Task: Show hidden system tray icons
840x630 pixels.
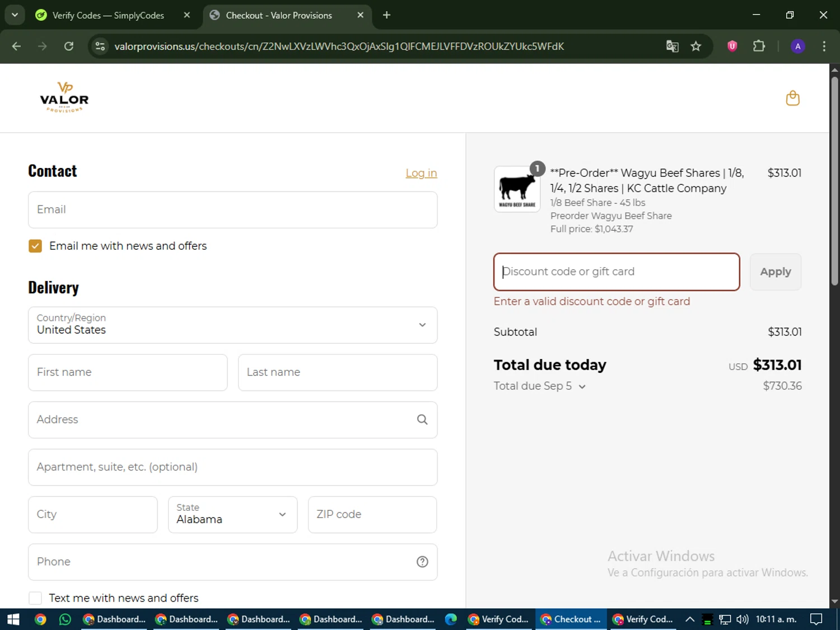Action: [690, 619]
